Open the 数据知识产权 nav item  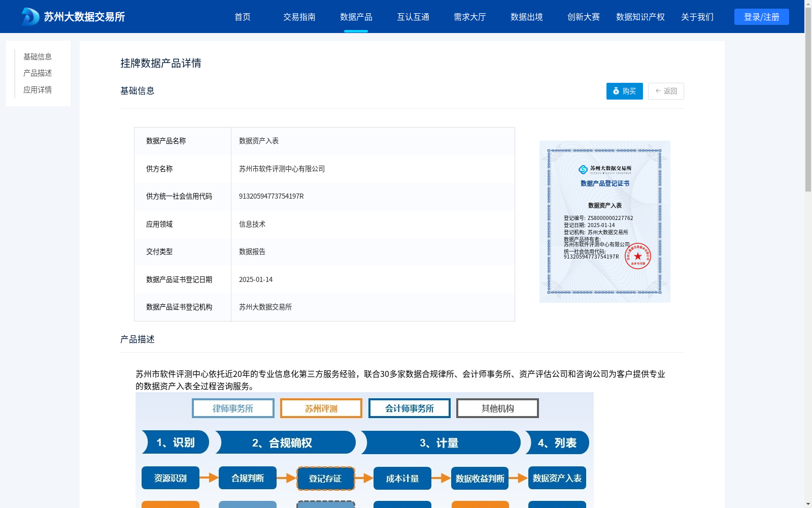pos(640,17)
